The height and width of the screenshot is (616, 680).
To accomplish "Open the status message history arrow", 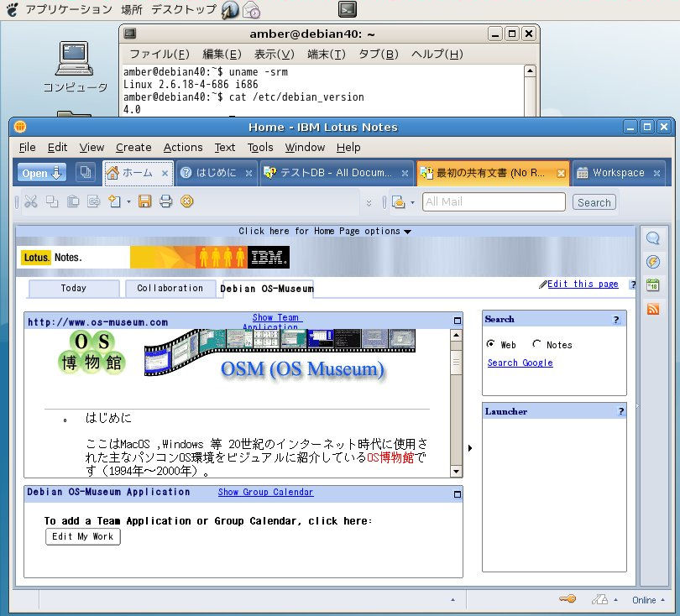I will 452,600.
